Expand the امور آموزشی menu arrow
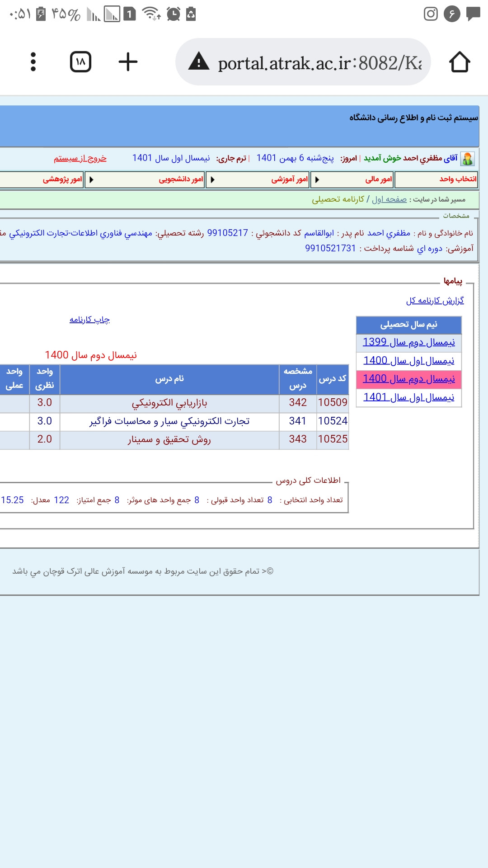 pos(212,179)
